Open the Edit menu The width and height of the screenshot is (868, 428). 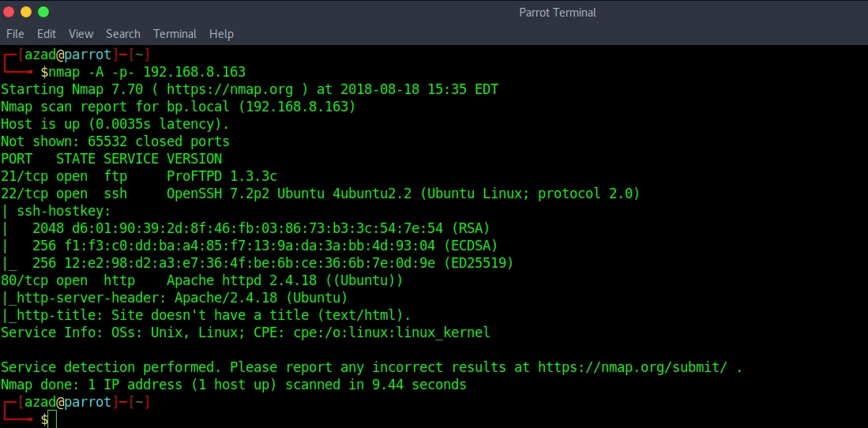coord(47,34)
